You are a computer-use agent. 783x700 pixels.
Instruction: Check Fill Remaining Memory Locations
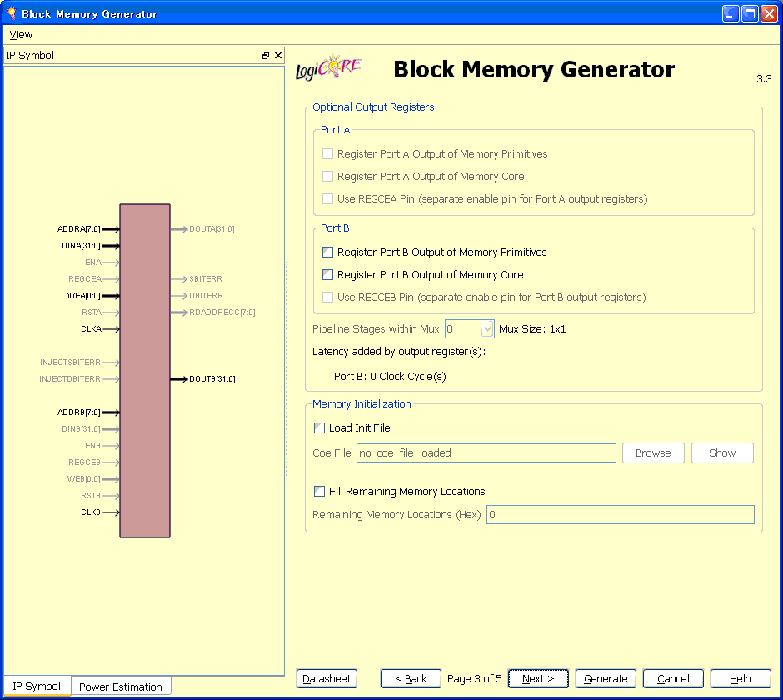point(319,492)
